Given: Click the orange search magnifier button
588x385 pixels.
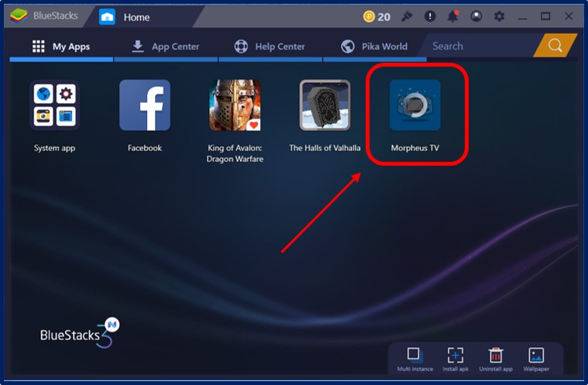Looking at the screenshot, I should click(x=555, y=46).
